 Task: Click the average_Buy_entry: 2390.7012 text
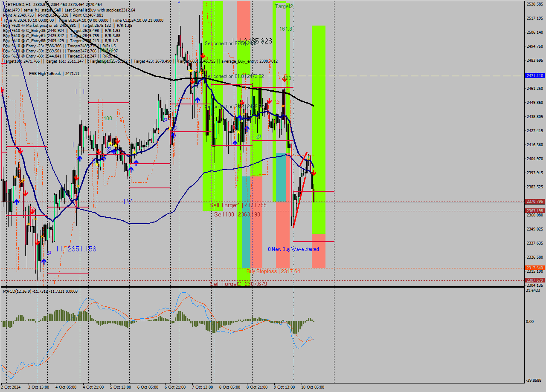coord(249,61)
